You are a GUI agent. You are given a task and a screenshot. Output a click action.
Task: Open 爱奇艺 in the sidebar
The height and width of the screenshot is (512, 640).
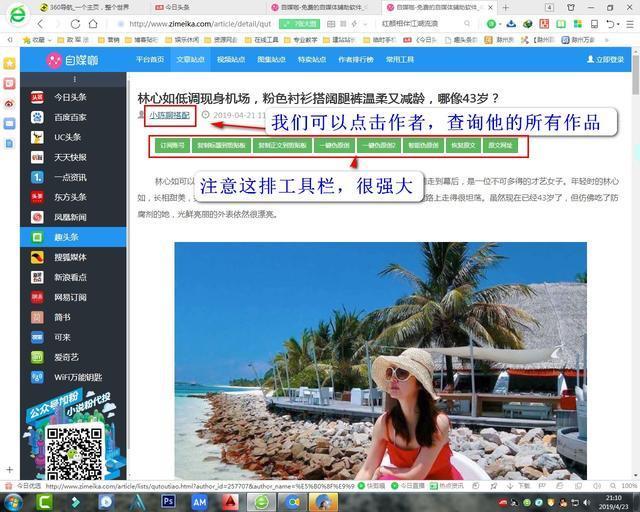pos(68,357)
